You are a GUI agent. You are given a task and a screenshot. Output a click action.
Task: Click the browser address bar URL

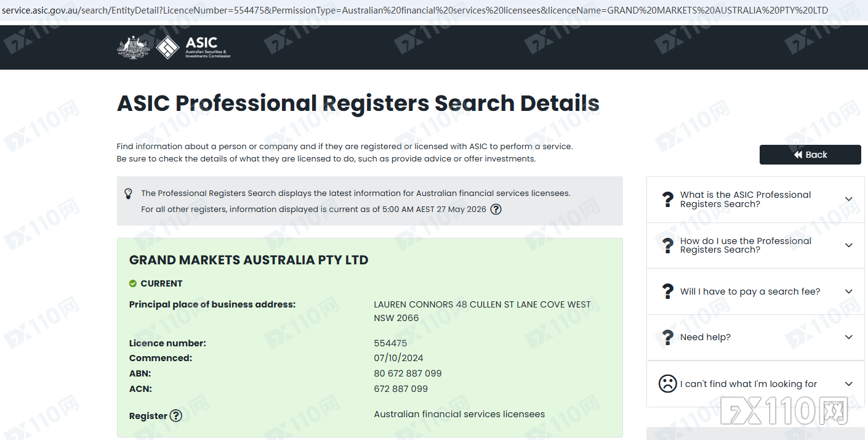pos(415,10)
